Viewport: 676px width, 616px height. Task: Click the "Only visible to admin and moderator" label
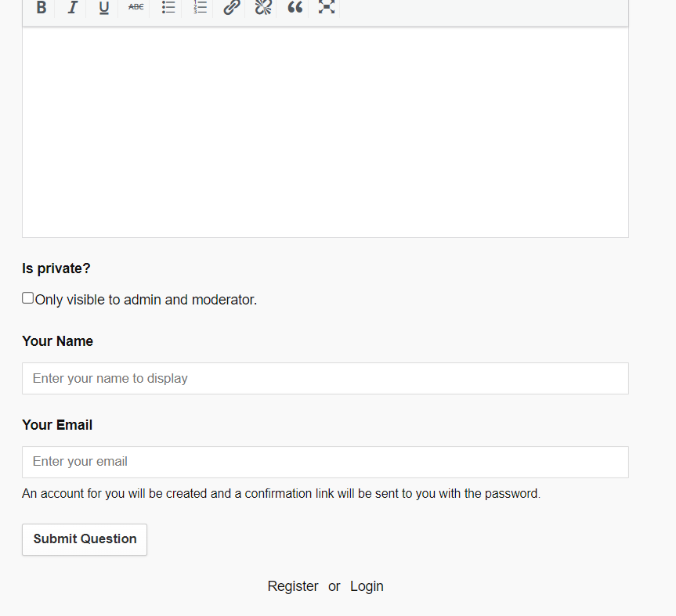tap(146, 300)
